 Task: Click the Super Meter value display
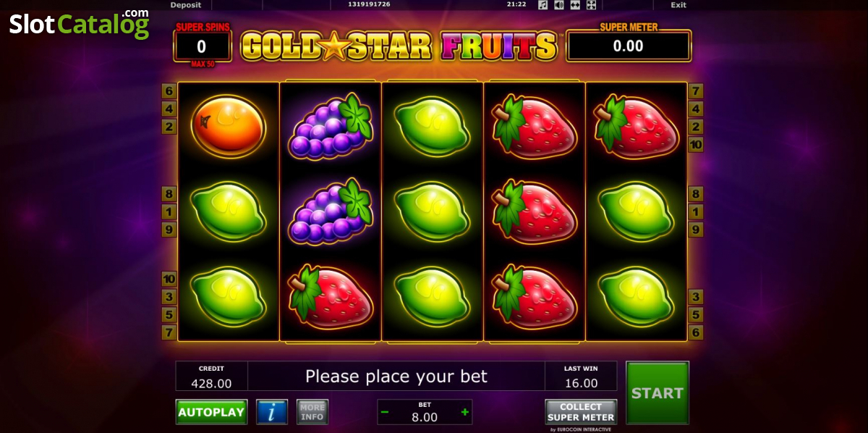(629, 46)
